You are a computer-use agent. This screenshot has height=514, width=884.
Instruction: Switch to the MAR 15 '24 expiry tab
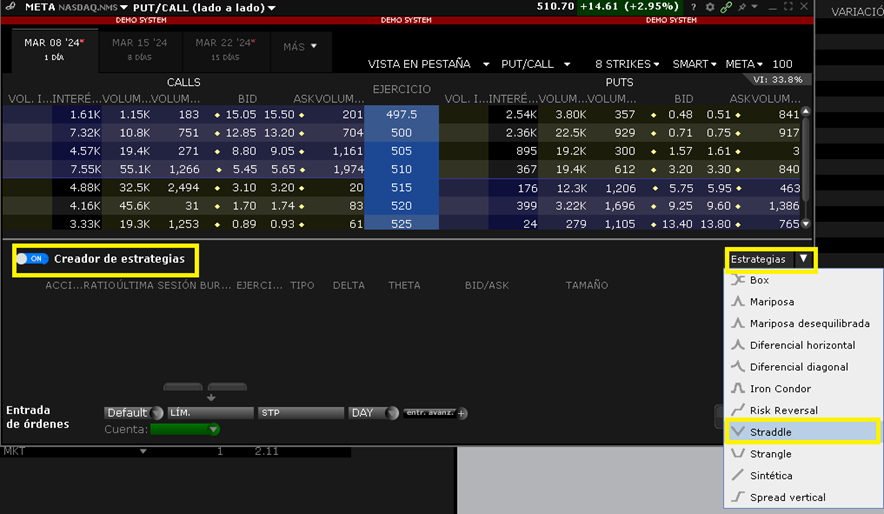(140, 49)
